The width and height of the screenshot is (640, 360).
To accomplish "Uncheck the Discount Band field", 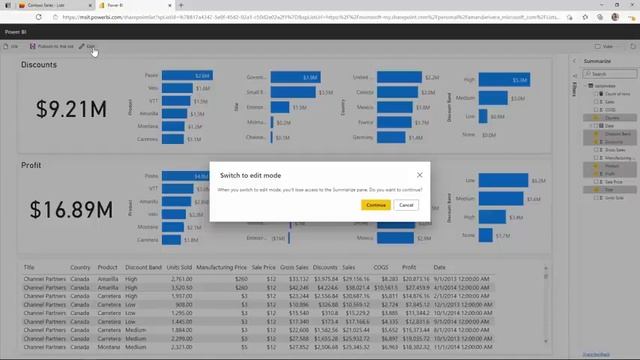I will point(596,134).
